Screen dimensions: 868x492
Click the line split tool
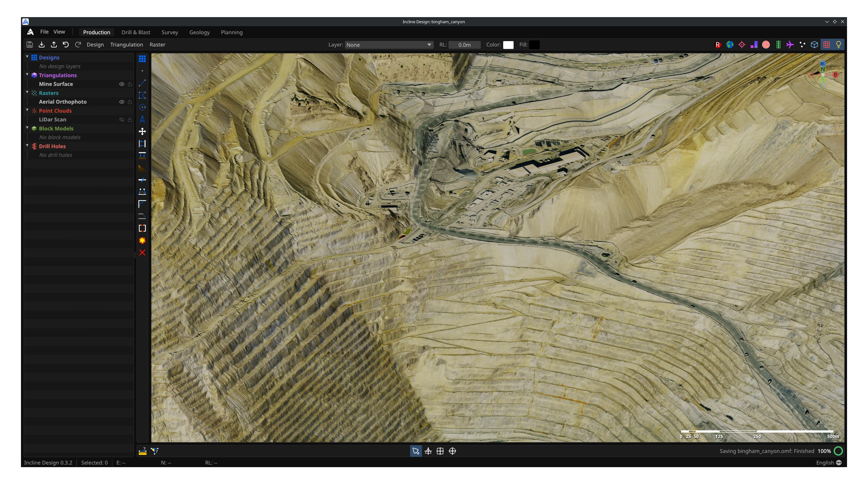pyautogui.click(x=142, y=180)
